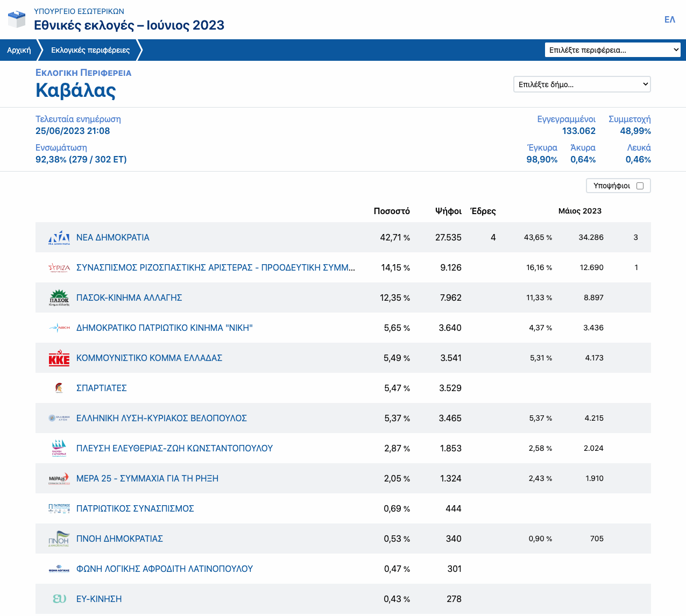
Task: Click the valid votes value 98,90%
Action: 542,159
